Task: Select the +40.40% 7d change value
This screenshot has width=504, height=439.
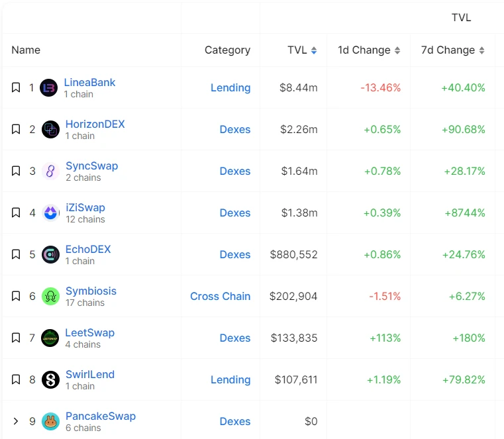Action: (x=463, y=87)
